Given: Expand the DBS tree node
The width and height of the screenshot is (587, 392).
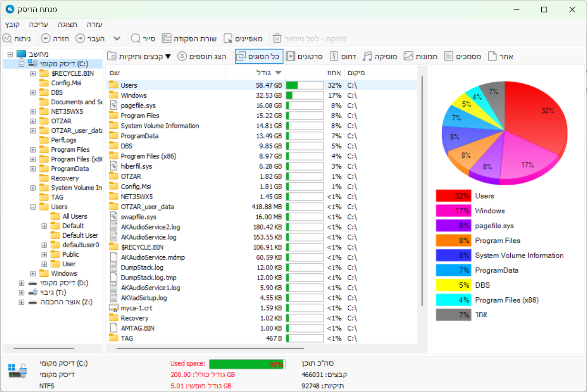Looking at the screenshot, I should [x=33, y=92].
